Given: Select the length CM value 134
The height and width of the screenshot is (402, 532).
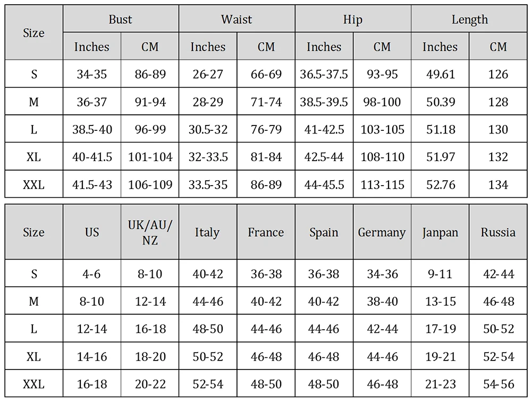Looking at the screenshot, I should (x=498, y=185).
